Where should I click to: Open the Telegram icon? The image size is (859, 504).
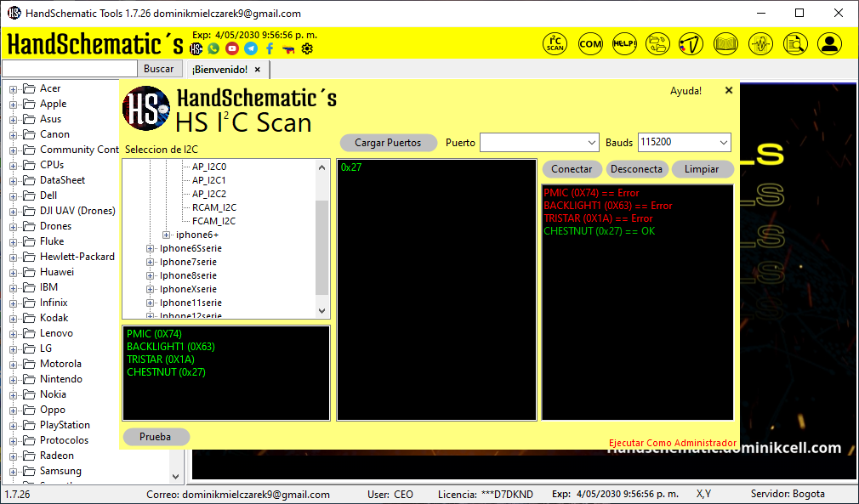point(251,48)
